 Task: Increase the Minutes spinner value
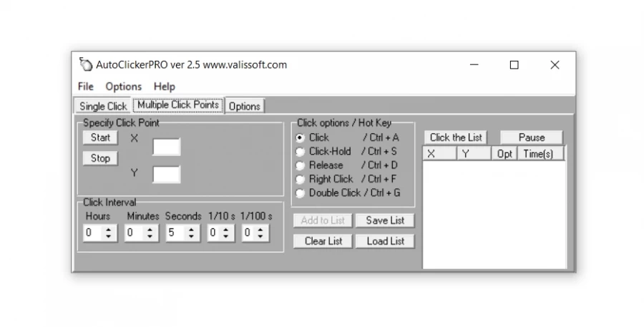(150, 230)
